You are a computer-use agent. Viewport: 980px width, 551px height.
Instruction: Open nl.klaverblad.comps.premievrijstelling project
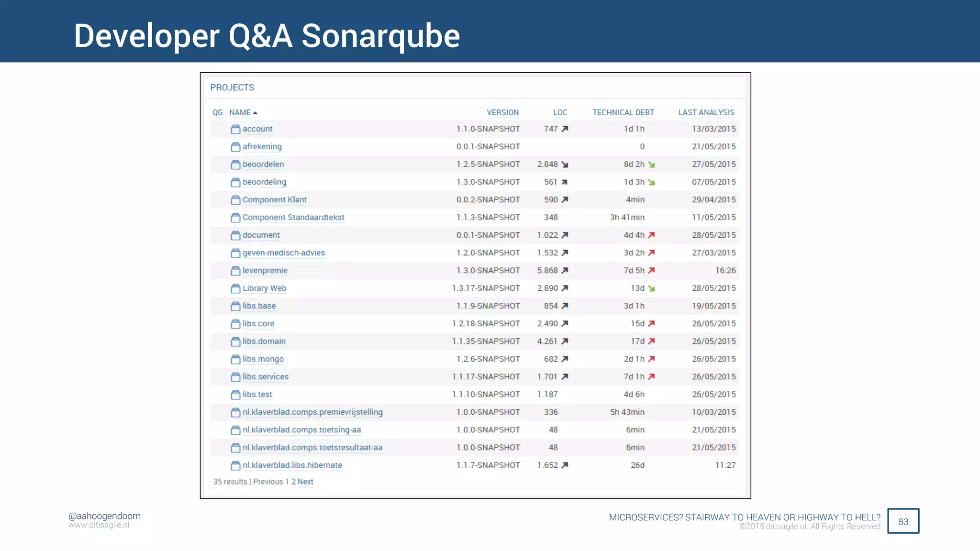(x=312, y=412)
